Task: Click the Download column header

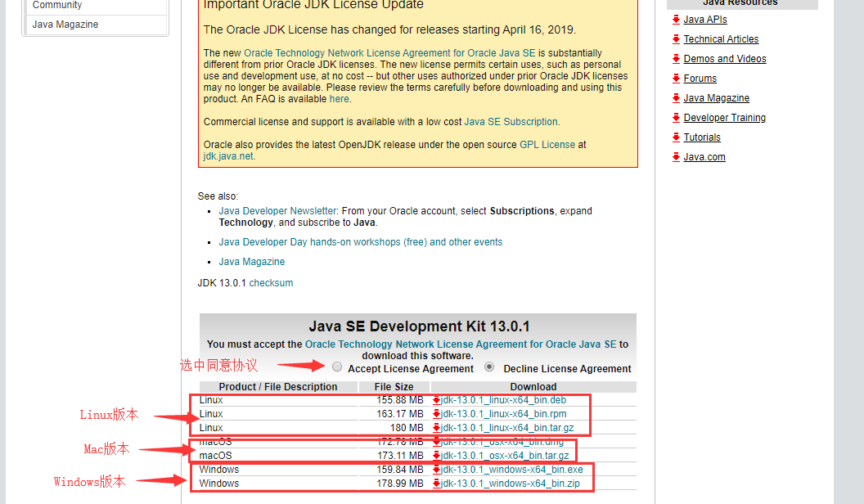Action: click(x=533, y=387)
